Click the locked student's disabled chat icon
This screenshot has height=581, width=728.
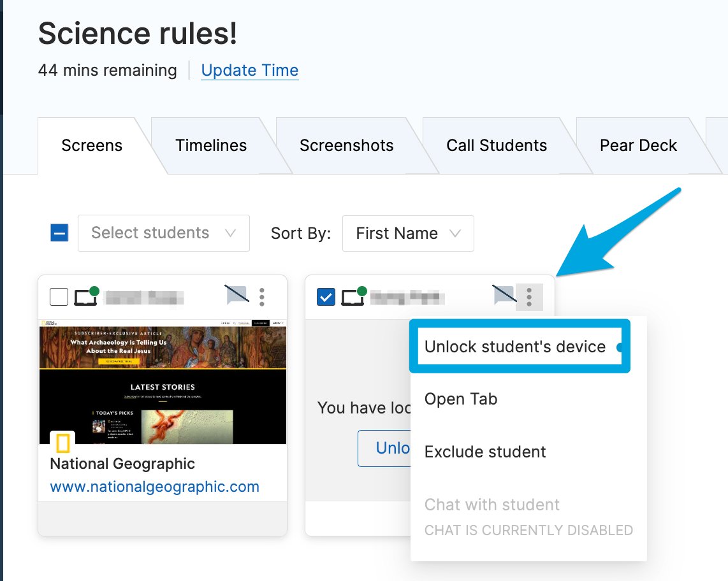coord(504,295)
